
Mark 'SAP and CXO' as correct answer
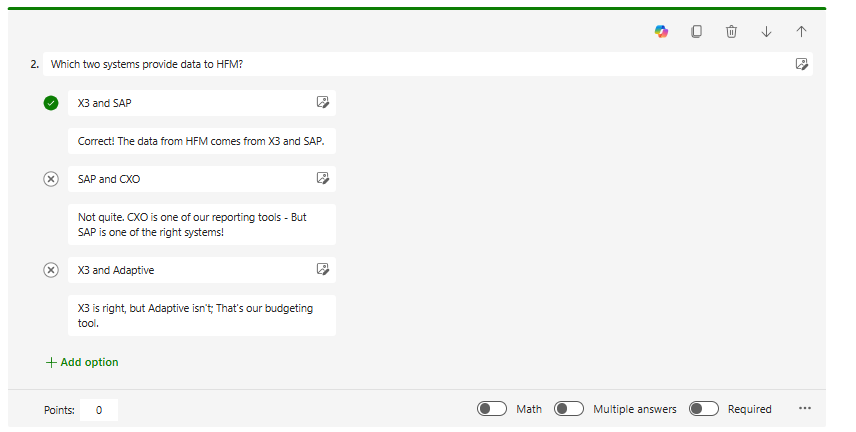coord(51,179)
